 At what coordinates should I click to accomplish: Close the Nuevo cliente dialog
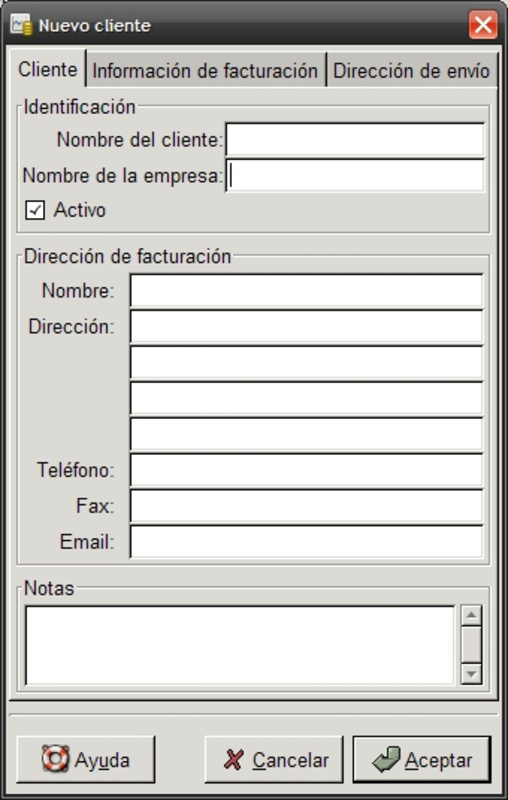482,24
